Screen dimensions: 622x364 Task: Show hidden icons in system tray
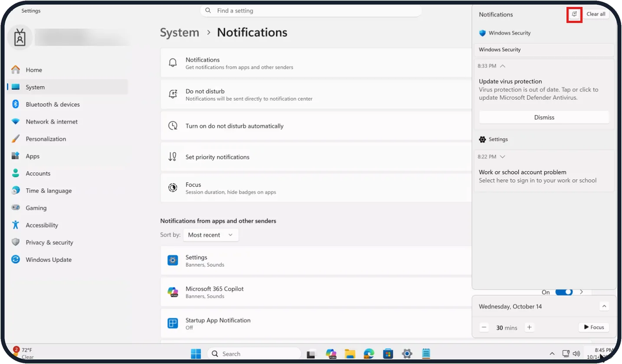552,354
